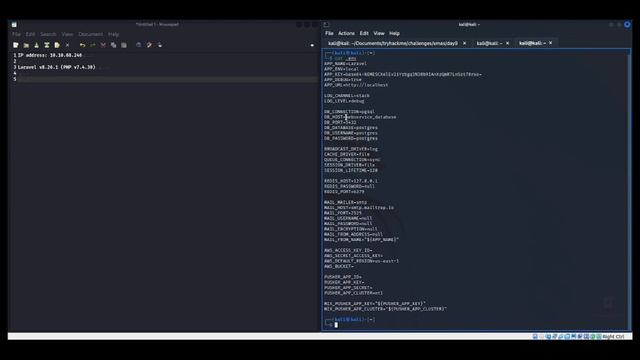The height and width of the screenshot is (360, 640).
Task: Click the Open file icon in Mousepad toolbar
Action: [26, 45]
